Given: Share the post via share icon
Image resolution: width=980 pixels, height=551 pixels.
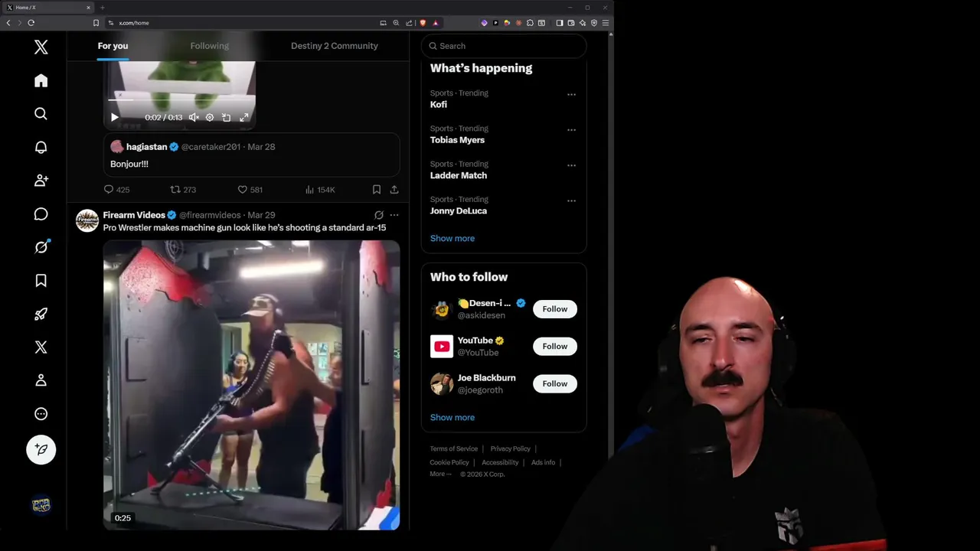Looking at the screenshot, I should click(x=394, y=189).
